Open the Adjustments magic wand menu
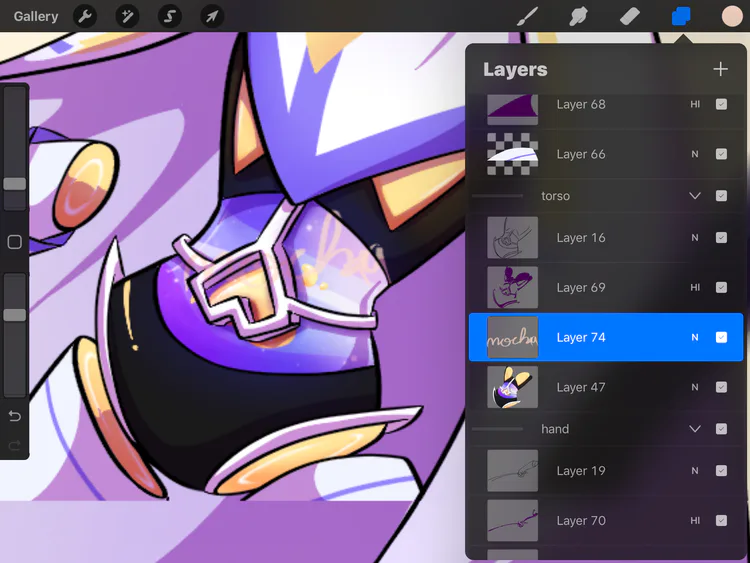The height and width of the screenshot is (563, 750). click(x=127, y=16)
